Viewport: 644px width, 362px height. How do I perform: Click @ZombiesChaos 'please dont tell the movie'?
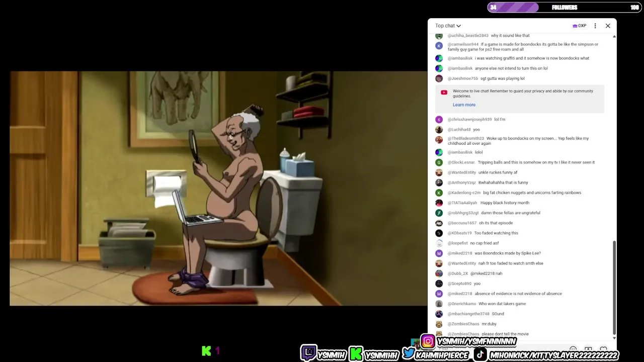coord(505,334)
